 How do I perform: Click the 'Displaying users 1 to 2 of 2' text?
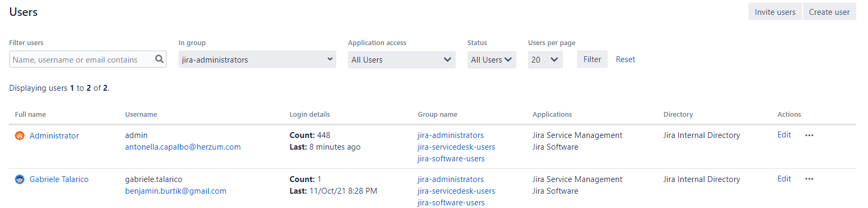coord(59,88)
